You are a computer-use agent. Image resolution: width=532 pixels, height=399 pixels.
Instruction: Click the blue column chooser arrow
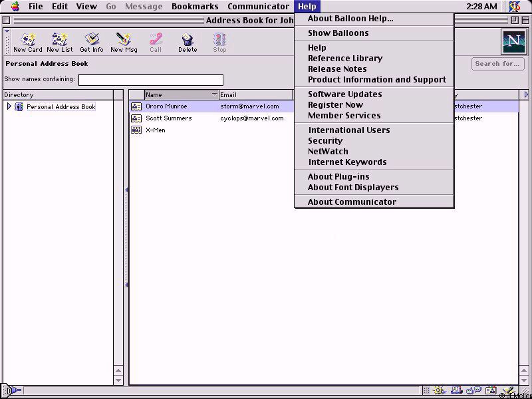(526, 94)
